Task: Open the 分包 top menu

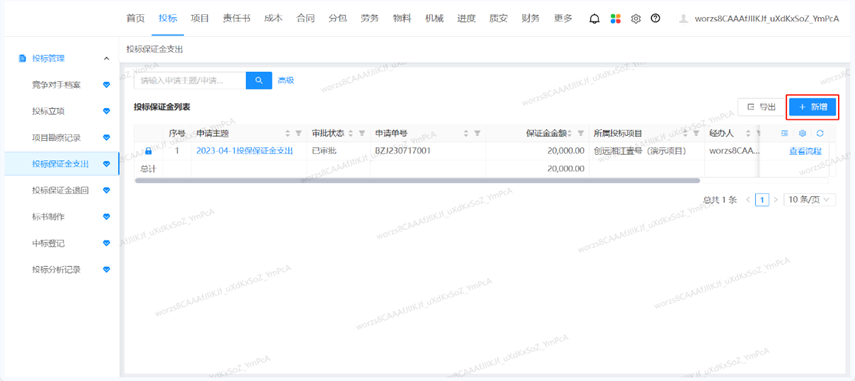Action: click(x=338, y=18)
